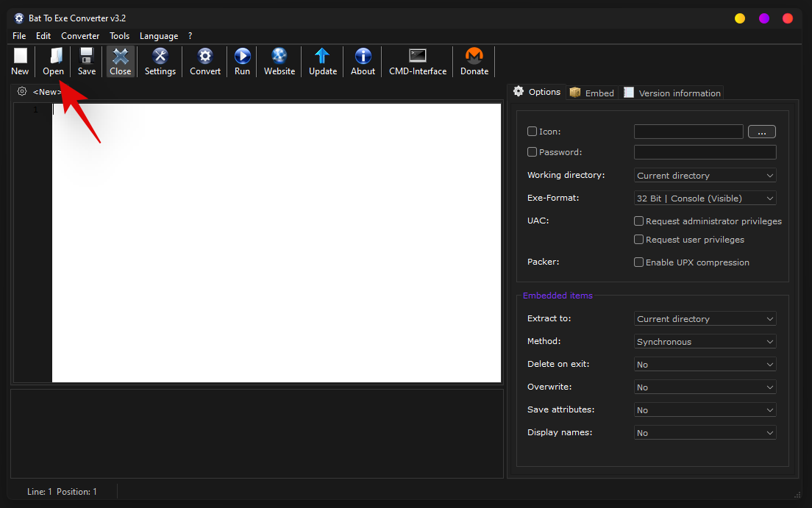Enable Request administrator privileges
Screen dimensions: 812x508
[x=639, y=221]
